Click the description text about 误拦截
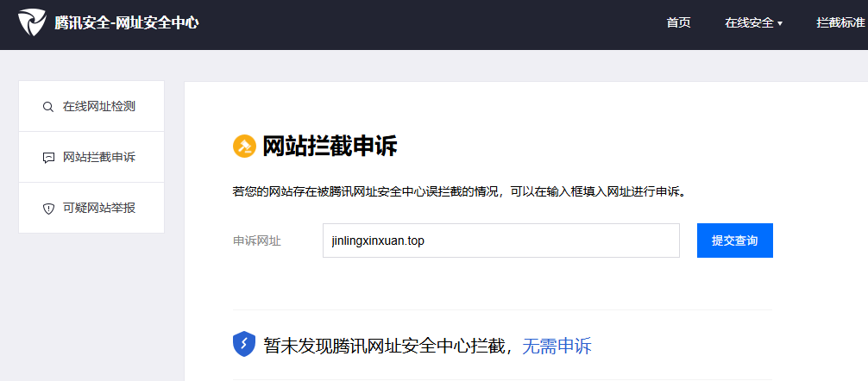This screenshot has height=381, width=868. pyautogui.click(x=460, y=192)
